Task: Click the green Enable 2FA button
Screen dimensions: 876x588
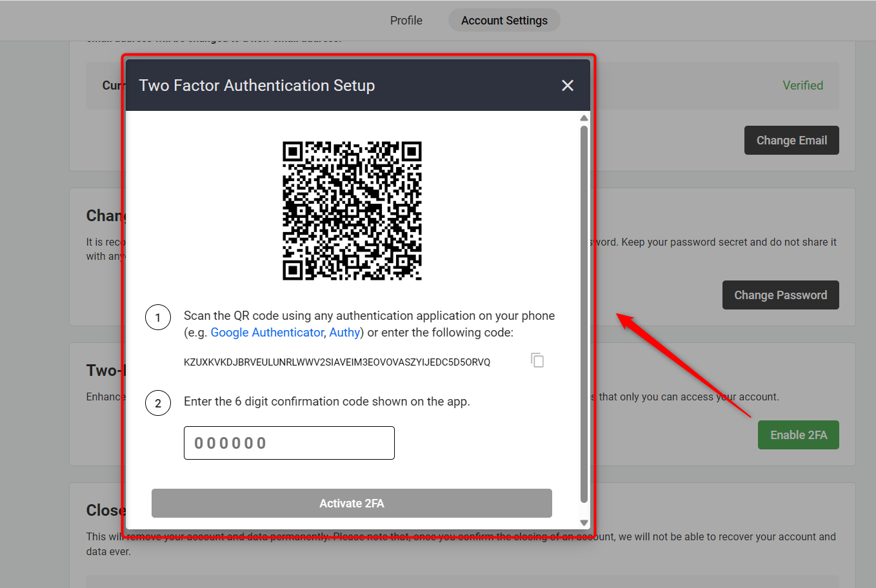Action: pyautogui.click(x=799, y=435)
